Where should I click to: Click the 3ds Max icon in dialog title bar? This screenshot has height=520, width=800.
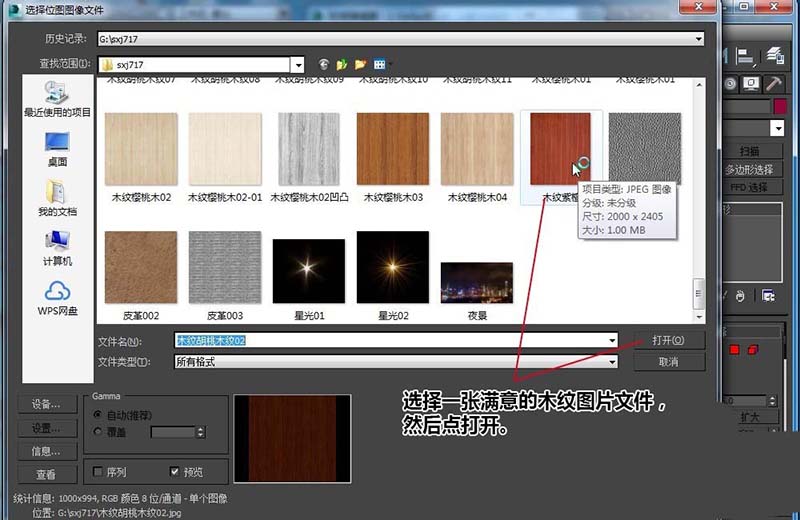click(15, 9)
